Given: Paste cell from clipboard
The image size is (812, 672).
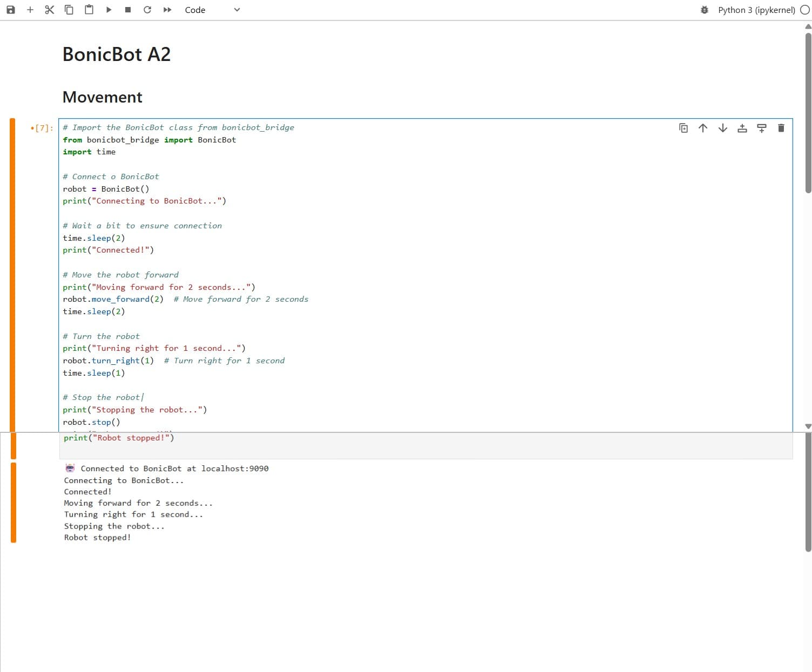Looking at the screenshot, I should pyautogui.click(x=89, y=9).
